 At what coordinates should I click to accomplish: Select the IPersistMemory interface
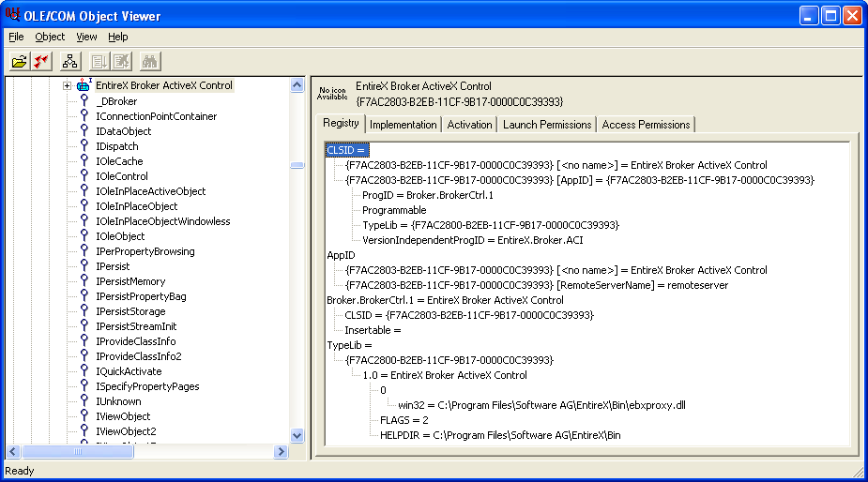(x=130, y=281)
